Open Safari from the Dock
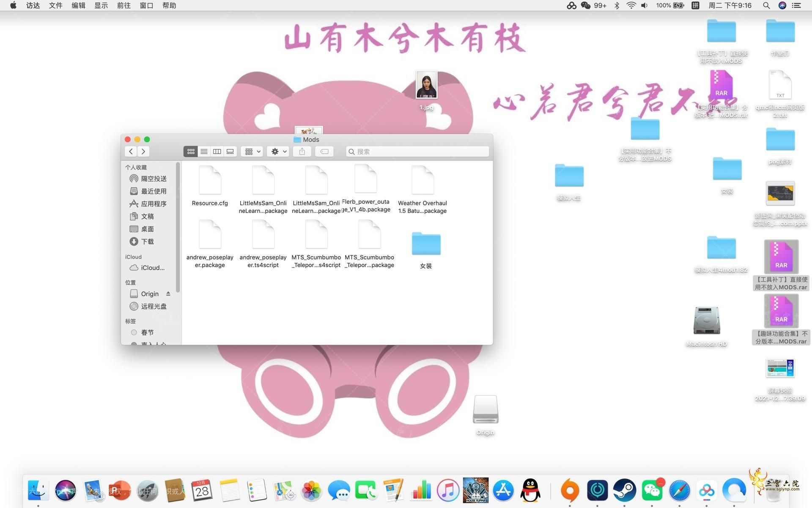This screenshot has height=508, width=812. [679, 490]
